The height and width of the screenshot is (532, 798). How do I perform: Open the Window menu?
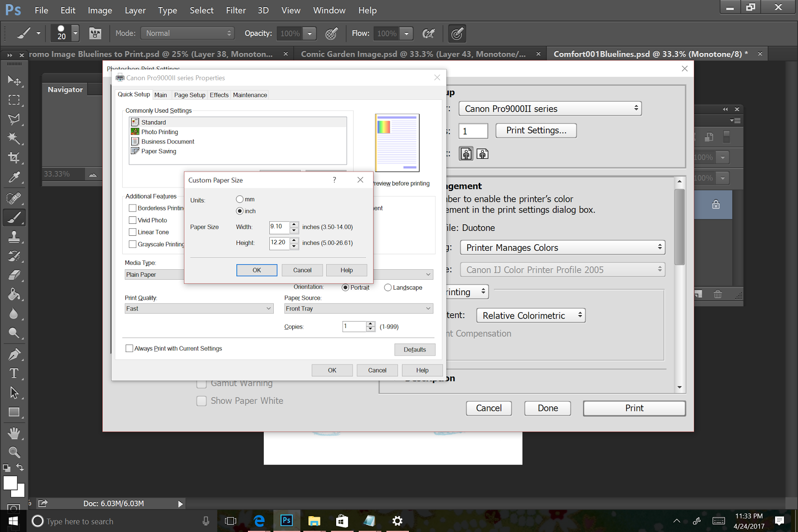(x=329, y=10)
